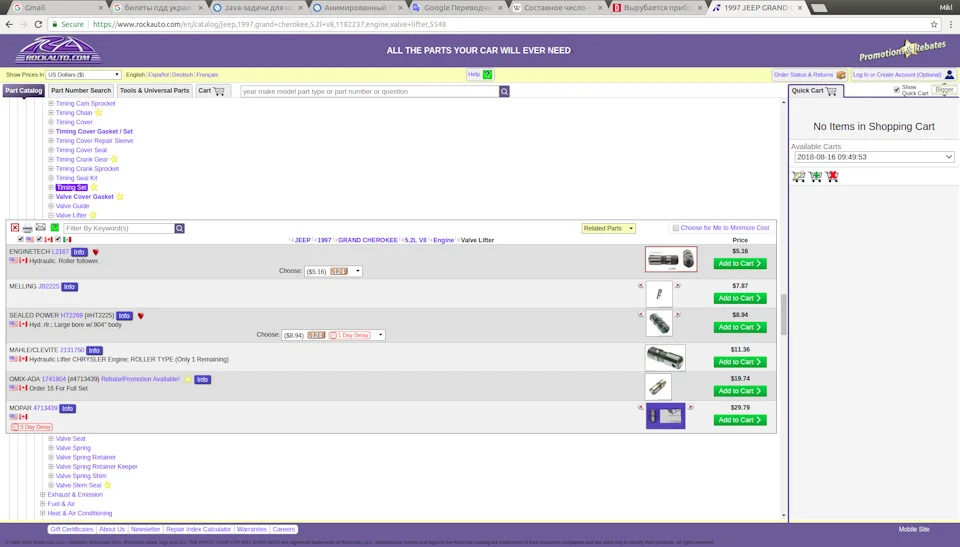Click the parts list vertical scrollbar thumb
This screenshot has height=547, width=960.
pyautogui.click(x=783, y=314)
